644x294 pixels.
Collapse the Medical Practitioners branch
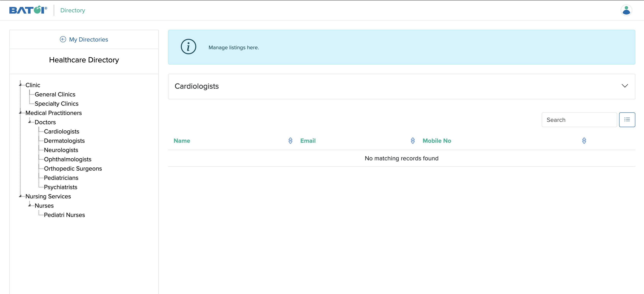pos(20,113)
